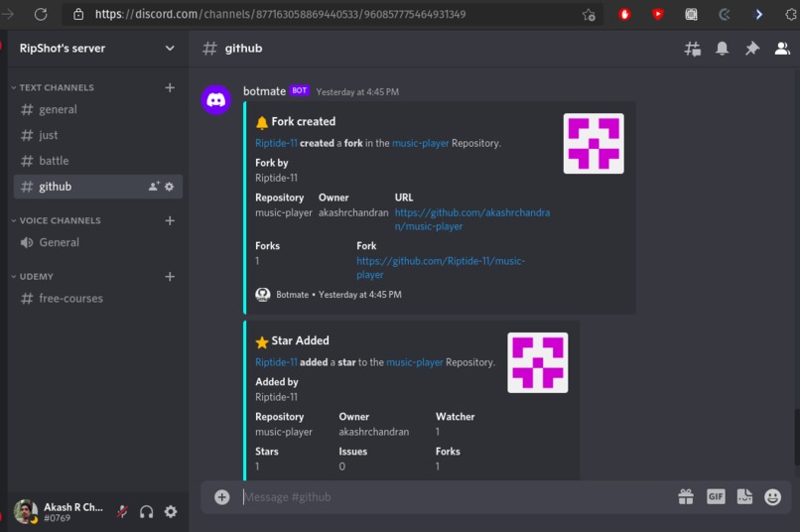
Task: Click the 'Fork created' embed title
Action: (x=304, y=121)
